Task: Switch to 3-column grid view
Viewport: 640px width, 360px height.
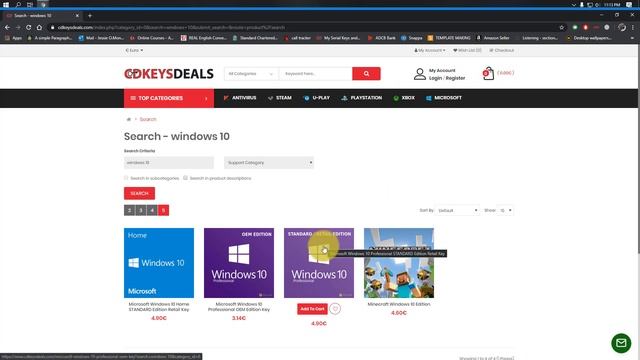Action: (141, 210)
